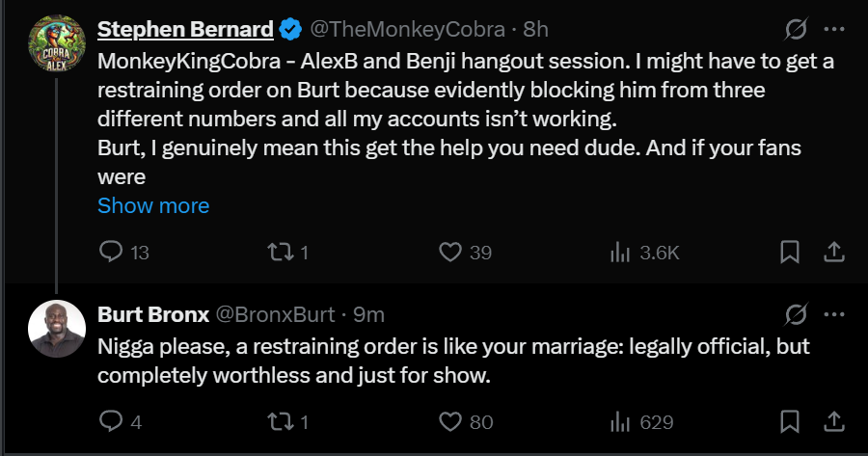Open Burt Bronx profile avatar
The width and height of the screenshot is (868, 456).
coord(57,329)
